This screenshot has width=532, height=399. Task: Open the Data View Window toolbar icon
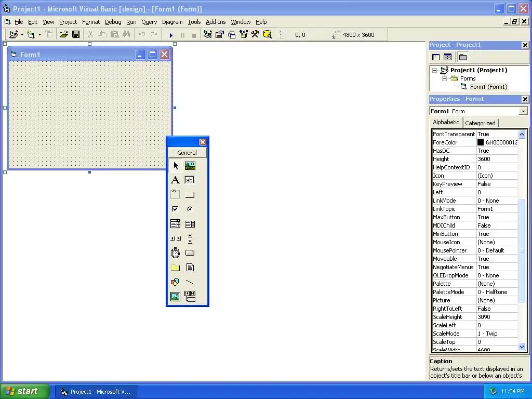click(x=268, y=35)
